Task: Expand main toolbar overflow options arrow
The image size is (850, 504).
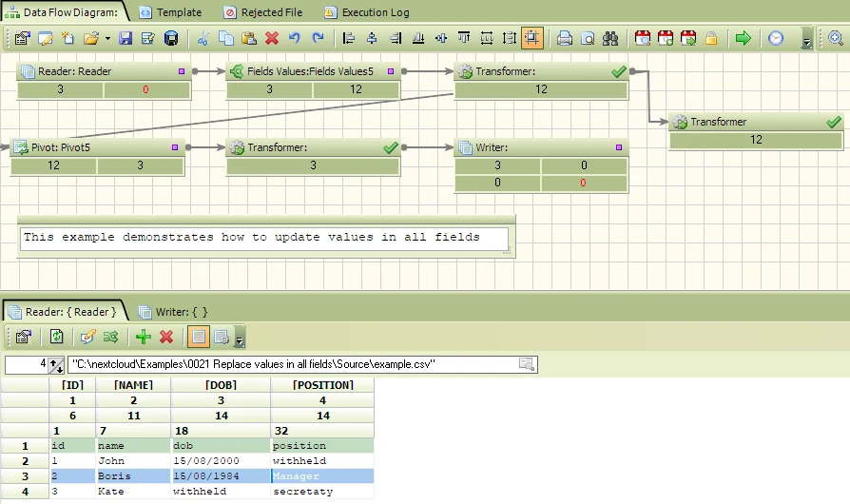Action: click(806, 38)
